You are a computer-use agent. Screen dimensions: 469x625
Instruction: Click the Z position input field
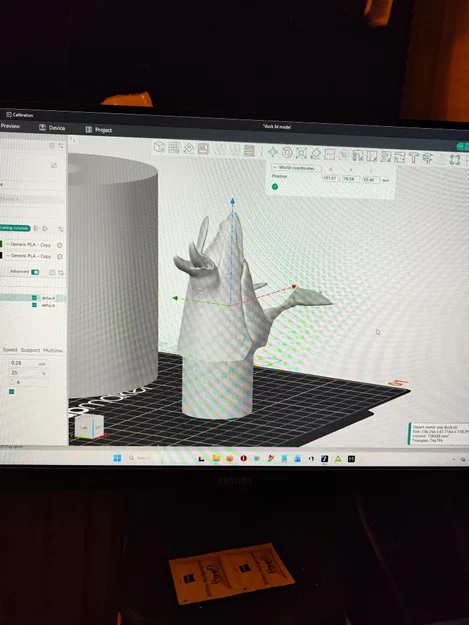(370, 180)
